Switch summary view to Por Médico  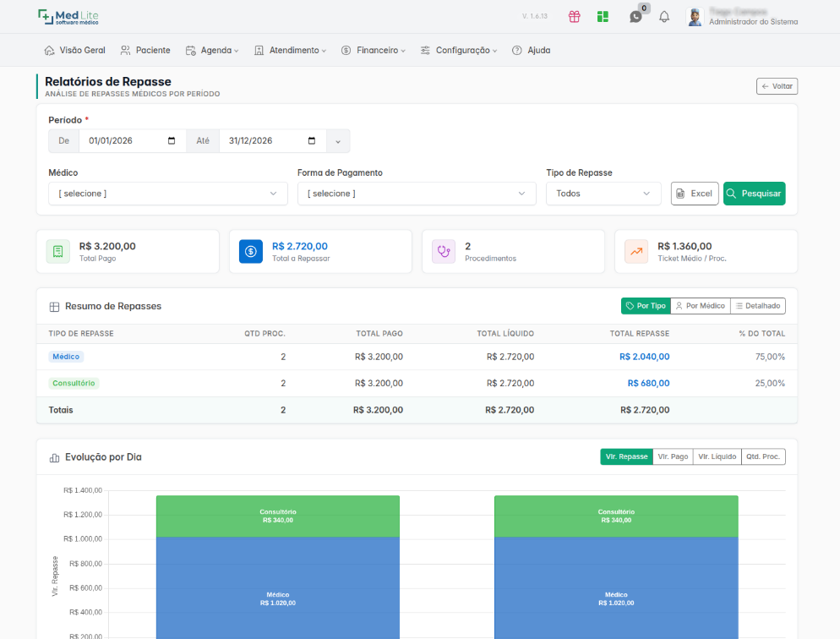pos(701,306)
